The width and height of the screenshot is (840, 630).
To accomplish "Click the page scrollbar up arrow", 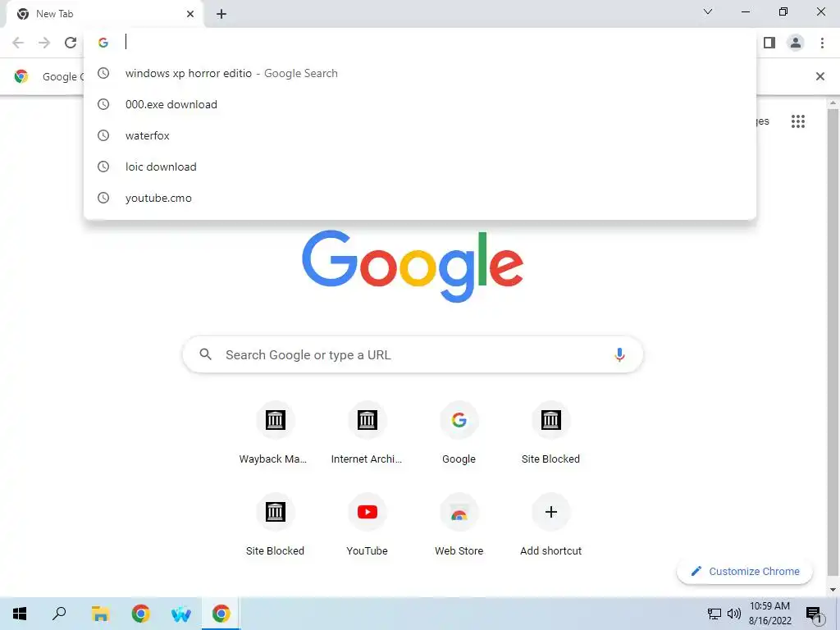I will pyautogui.click(x=833, y=103).
